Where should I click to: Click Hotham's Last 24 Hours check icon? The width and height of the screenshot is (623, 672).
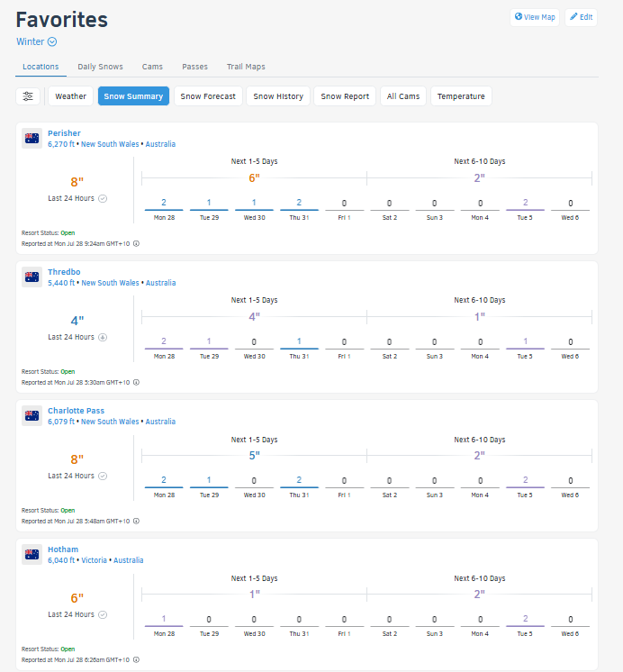coord(103,614)
